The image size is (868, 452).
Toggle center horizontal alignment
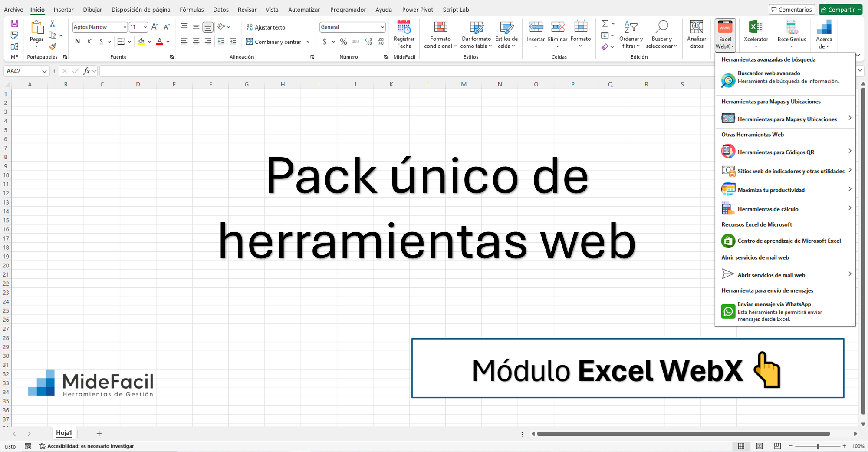pos(196,42)
